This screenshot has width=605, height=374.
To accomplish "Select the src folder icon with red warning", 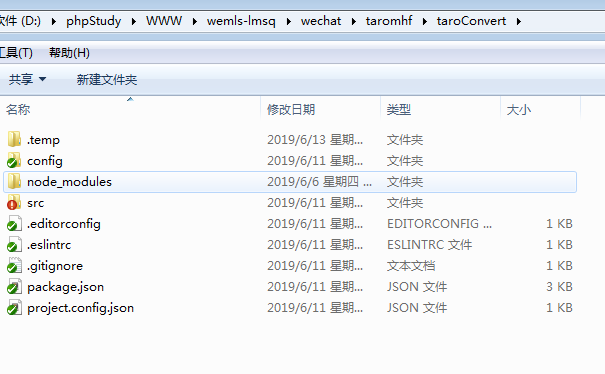I will point(14,203).
